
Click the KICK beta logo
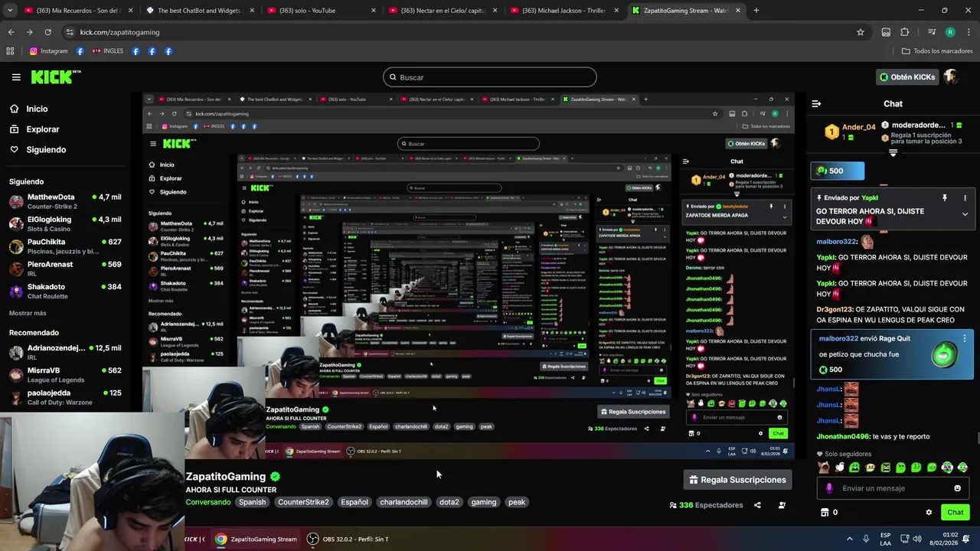point(55,77)
